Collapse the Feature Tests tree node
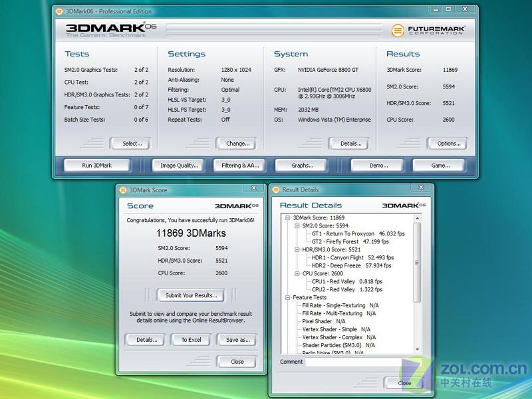The height and width of the screenshot is (399, 532). [288, 297]
